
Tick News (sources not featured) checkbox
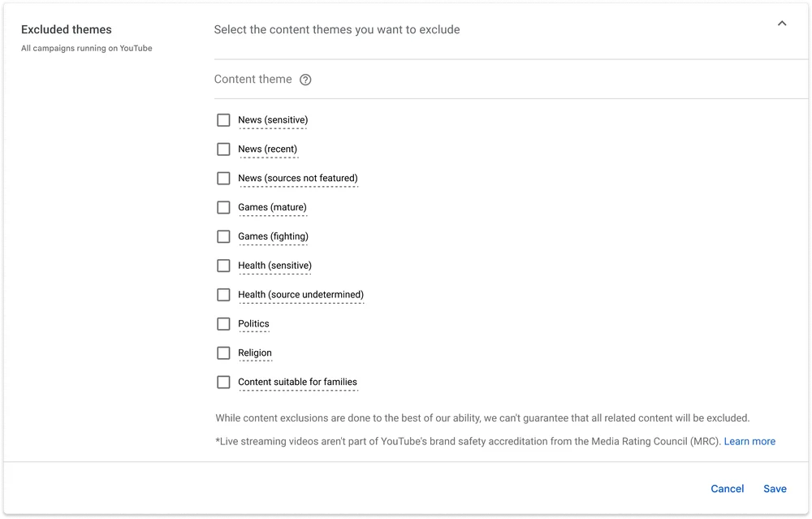pos(223,179)
